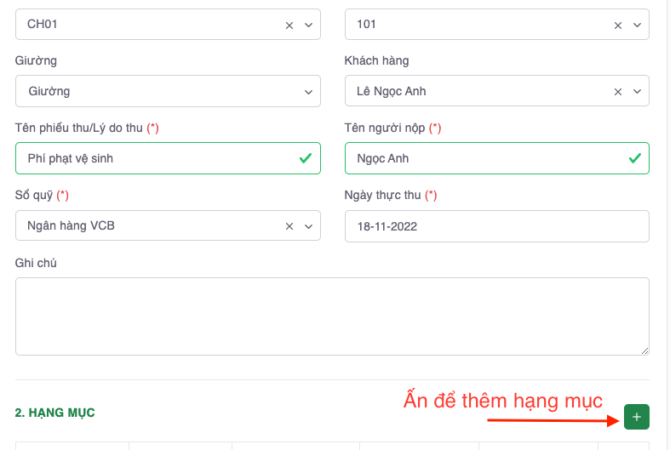
Task: Click the 2. HẠNG MỤC section heading
Action: point(54,412)
